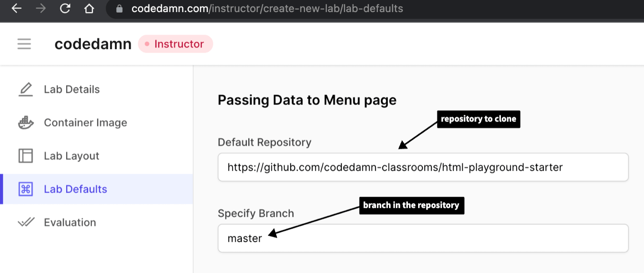Click the Instructor badge
644x273 pixels.
[175, 43]
